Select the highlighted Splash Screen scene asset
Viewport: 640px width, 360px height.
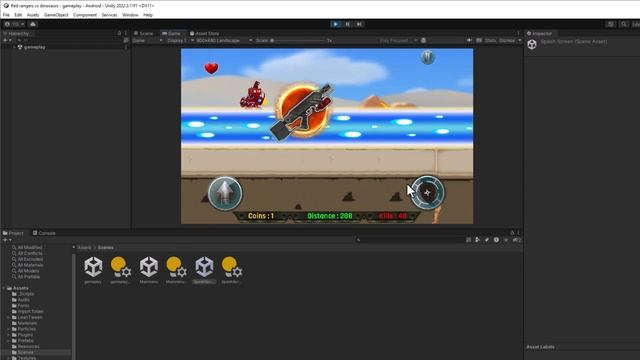[204, 269]
